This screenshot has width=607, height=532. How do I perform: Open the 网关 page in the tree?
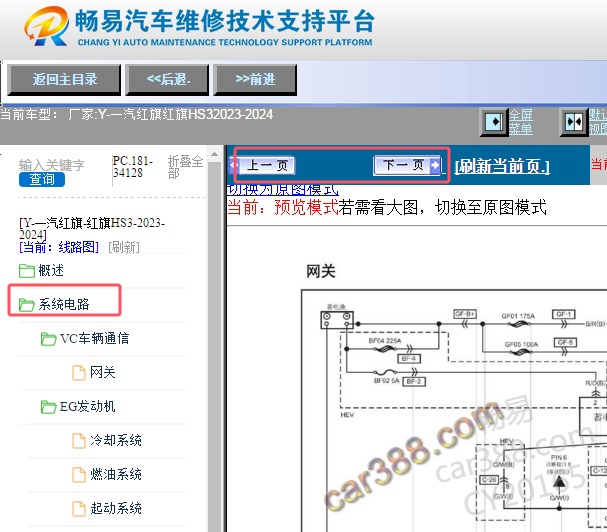click(103, 372)
